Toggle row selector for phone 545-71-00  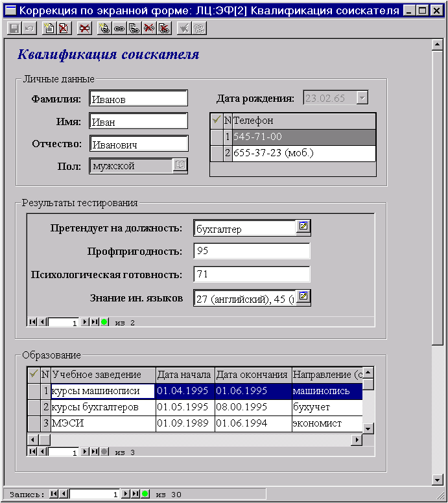click(x=217, y=137)
